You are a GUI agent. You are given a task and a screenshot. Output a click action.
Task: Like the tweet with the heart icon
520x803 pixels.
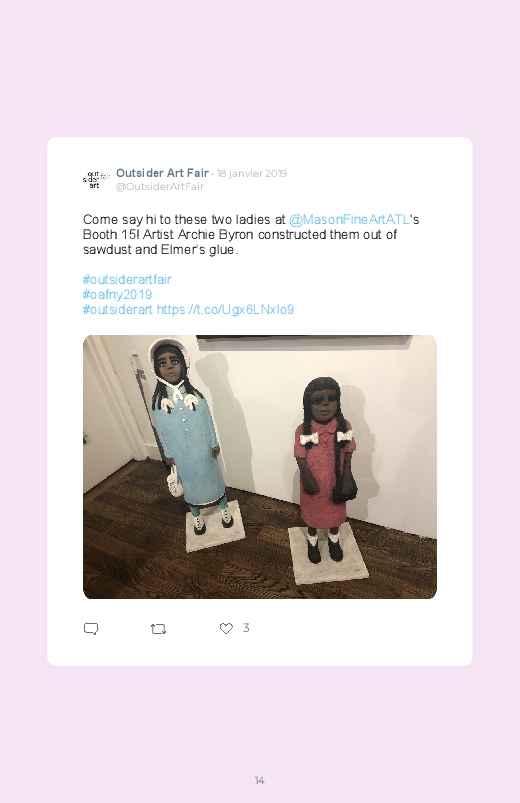click(226, 628)
